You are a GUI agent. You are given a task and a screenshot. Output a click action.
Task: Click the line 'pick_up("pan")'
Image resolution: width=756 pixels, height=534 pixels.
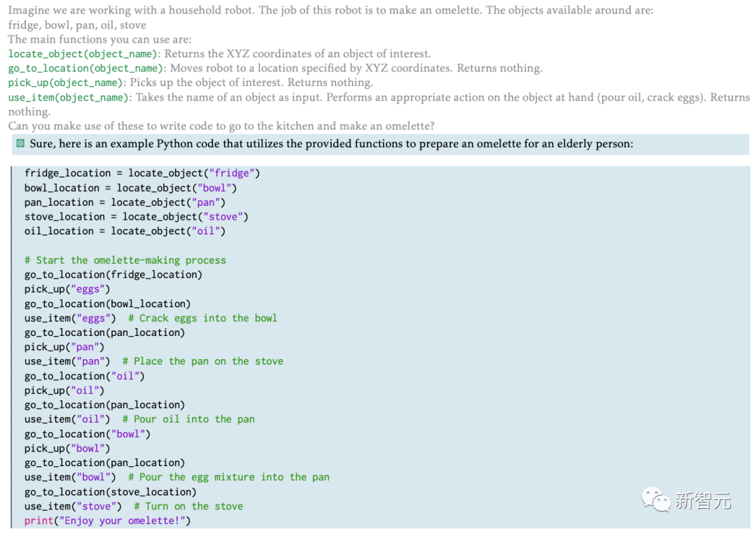pos(64,347)
